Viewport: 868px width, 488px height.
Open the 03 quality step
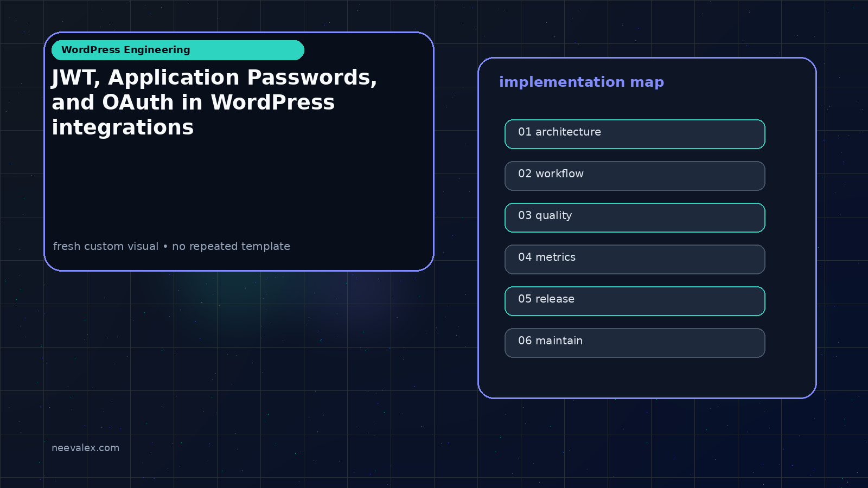pos(635,217)
